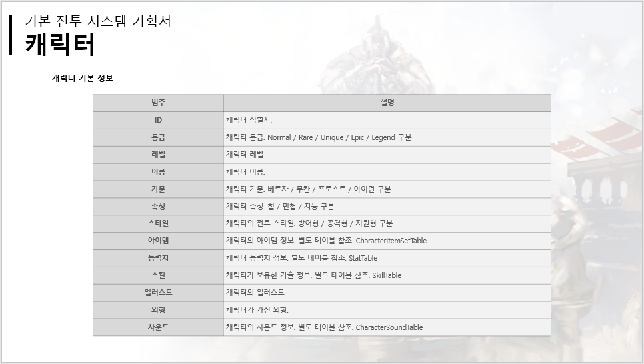Click the '이름' category cell
The image size is (644, 364).
(158, 172)
